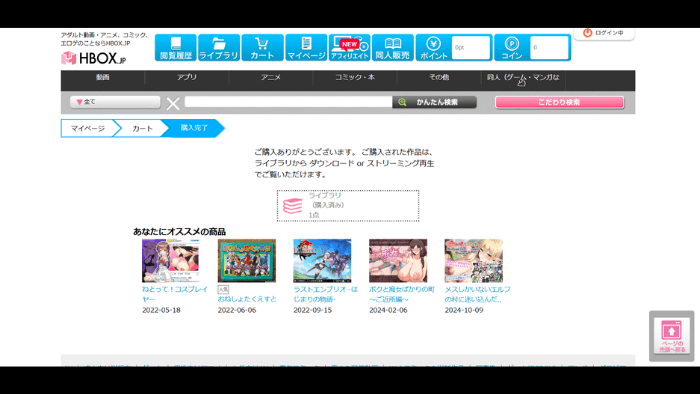Open the アニメ menu tab

(271, 77)
